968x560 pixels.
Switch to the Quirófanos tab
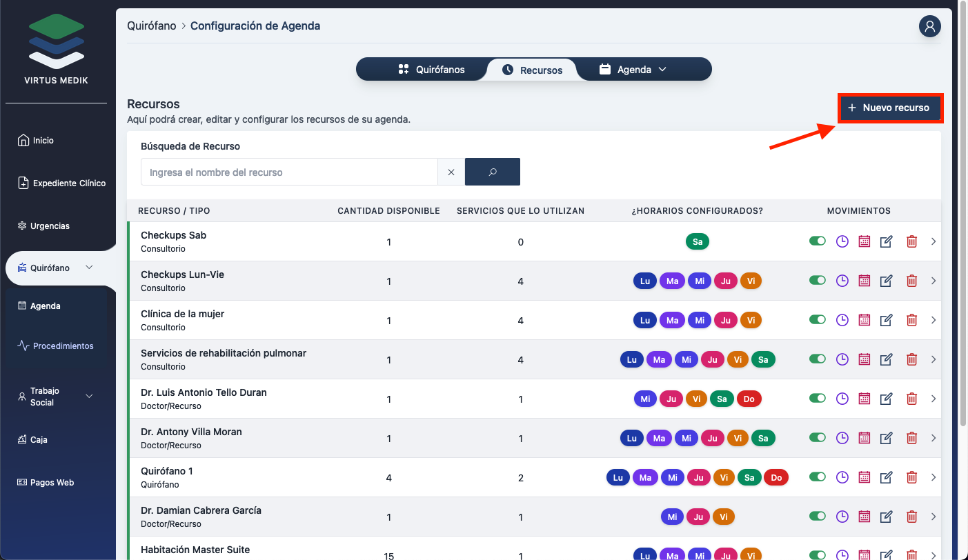pyautogui.click(x=432, y=70)
